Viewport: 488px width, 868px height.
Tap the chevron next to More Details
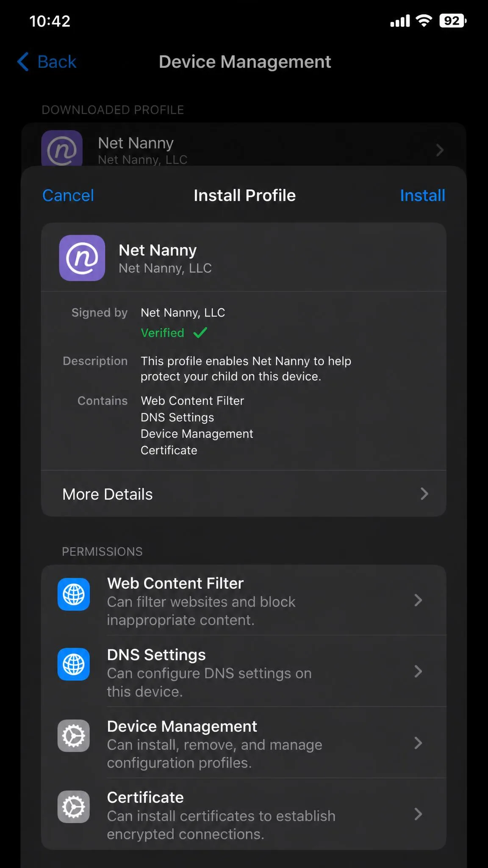coord(424,494)
